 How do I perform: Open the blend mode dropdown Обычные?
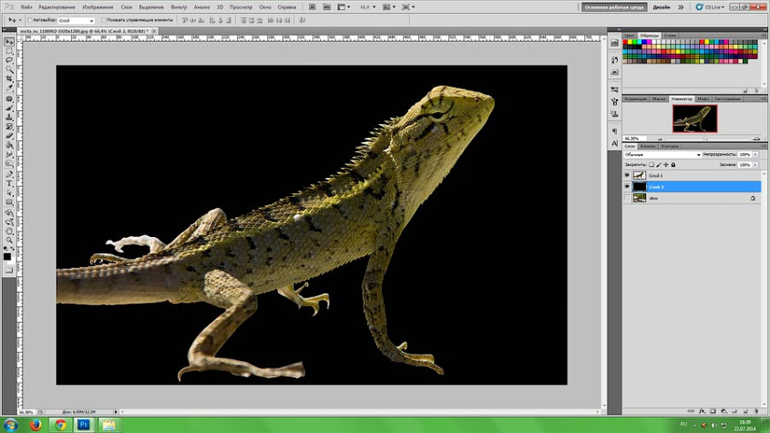[661, 155]
